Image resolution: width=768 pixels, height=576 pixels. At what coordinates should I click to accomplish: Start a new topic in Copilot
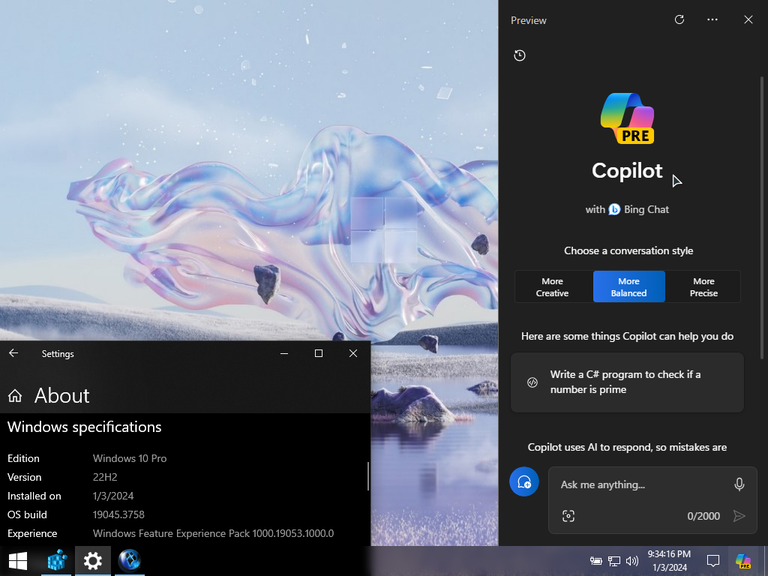[x=524, y=481]
